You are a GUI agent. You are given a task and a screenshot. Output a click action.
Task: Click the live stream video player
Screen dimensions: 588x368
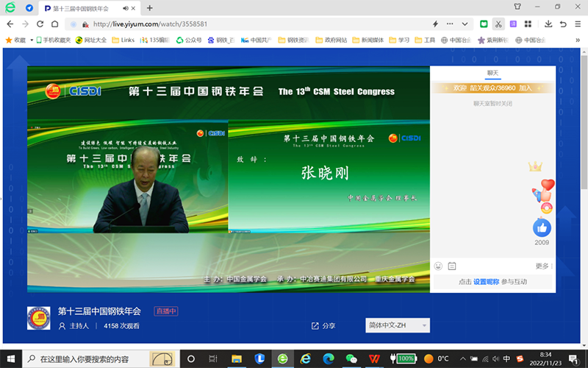(229, 177)
